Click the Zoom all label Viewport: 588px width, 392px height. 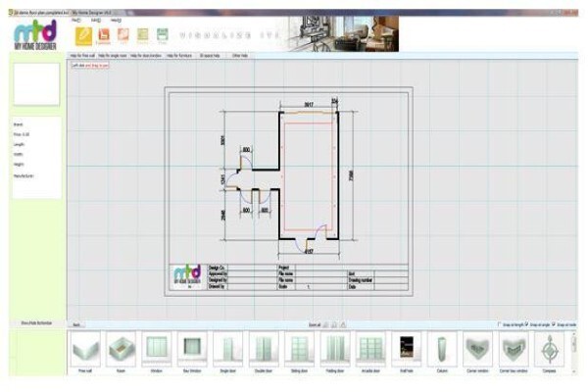pyautogui.click(x=315, y=324)
